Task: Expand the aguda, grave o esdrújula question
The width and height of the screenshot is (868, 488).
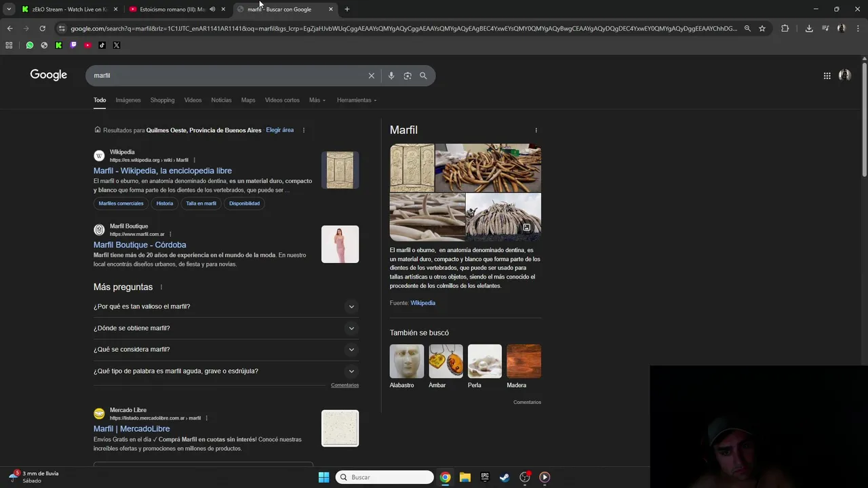Action: 226,371
